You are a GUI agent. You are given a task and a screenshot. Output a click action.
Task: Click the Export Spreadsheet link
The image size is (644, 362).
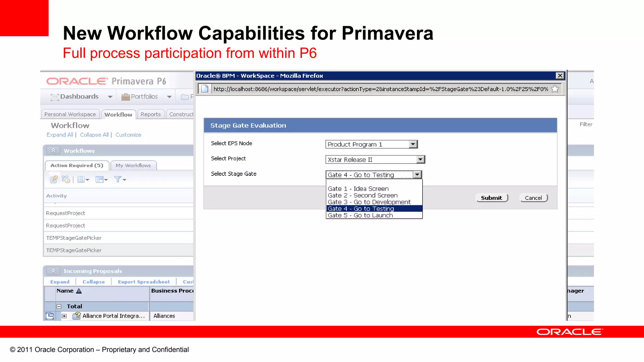coord(144,282)
